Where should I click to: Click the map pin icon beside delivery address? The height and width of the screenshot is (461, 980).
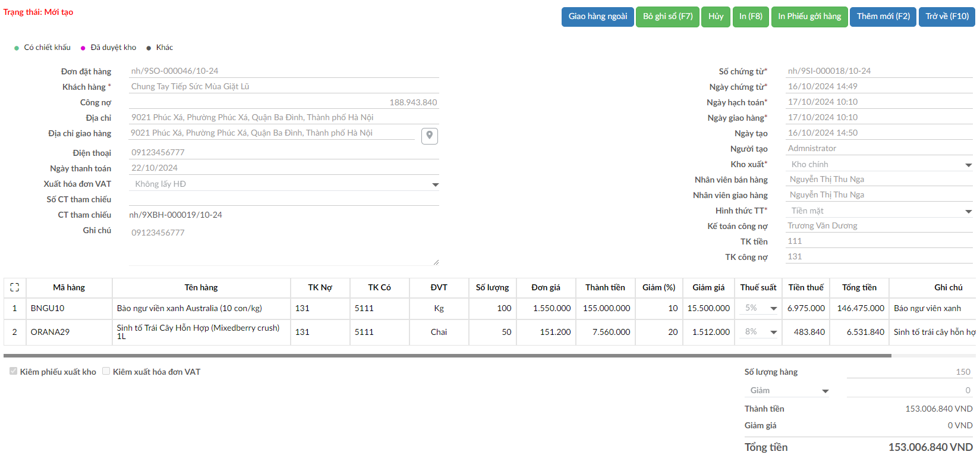click(429, 136)
